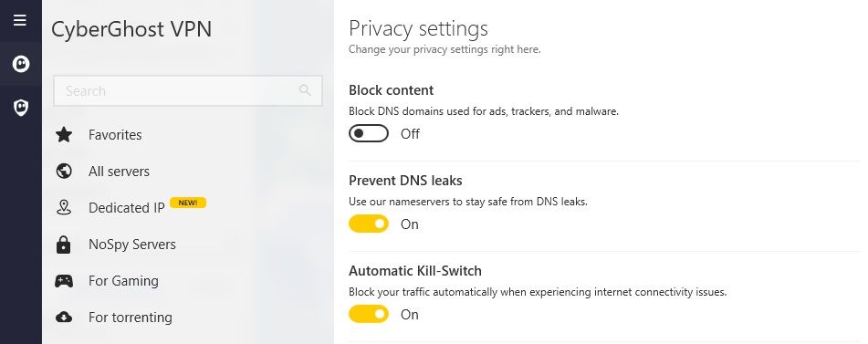Click the All servers globe icon

point(64,171)
